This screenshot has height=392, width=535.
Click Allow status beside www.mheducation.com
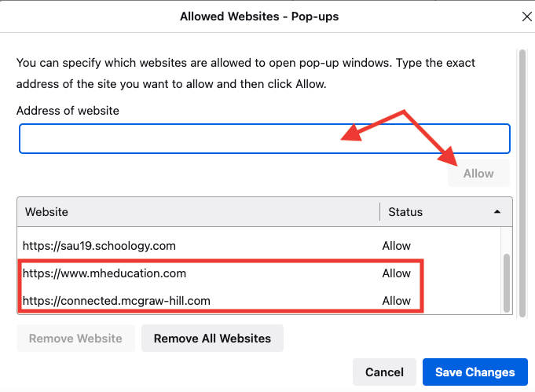pyautogui.click(x=397, y=273)
